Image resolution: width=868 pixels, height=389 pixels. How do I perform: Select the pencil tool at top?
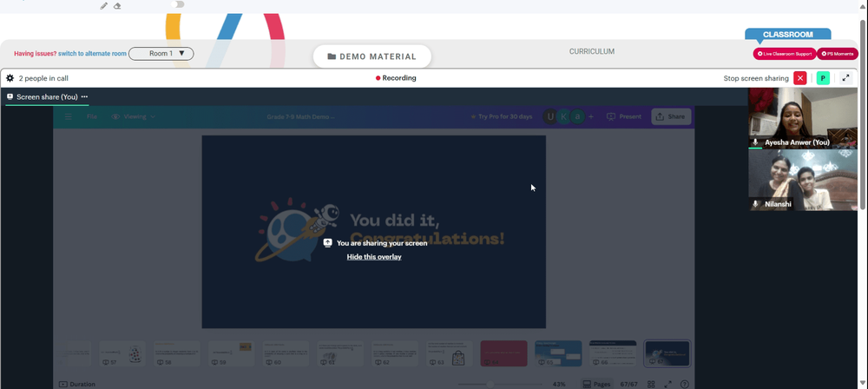click(x=103, y=5)
